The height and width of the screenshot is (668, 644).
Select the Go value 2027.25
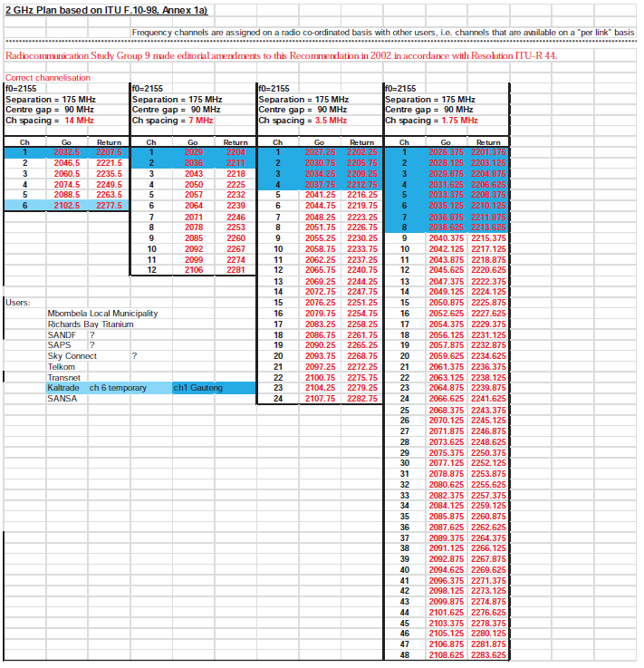(320, 152)
